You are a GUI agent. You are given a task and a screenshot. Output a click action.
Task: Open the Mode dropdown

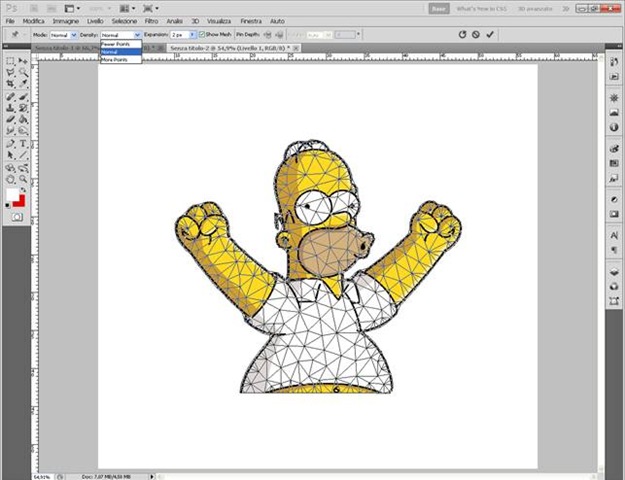click(64, 35)
